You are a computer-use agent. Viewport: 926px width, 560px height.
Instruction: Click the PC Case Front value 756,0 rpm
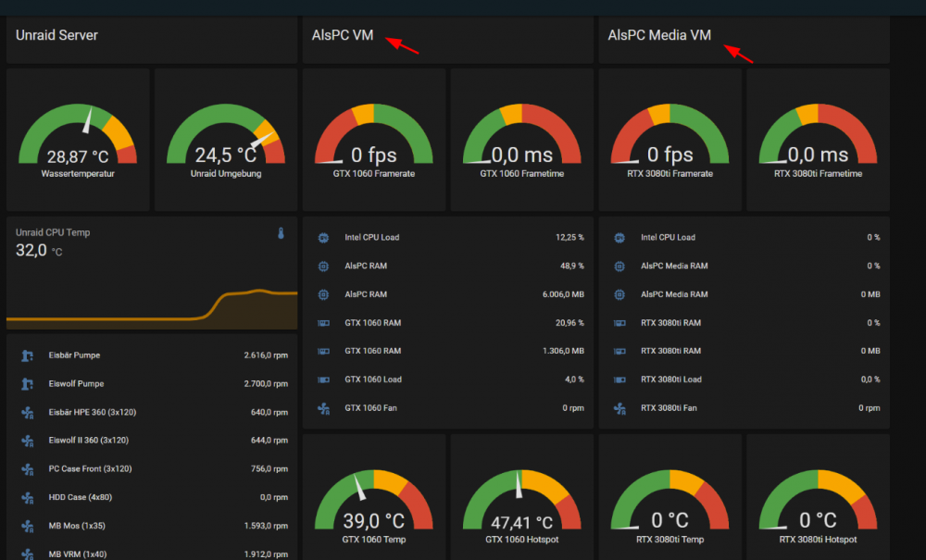[x=269, y=468]
